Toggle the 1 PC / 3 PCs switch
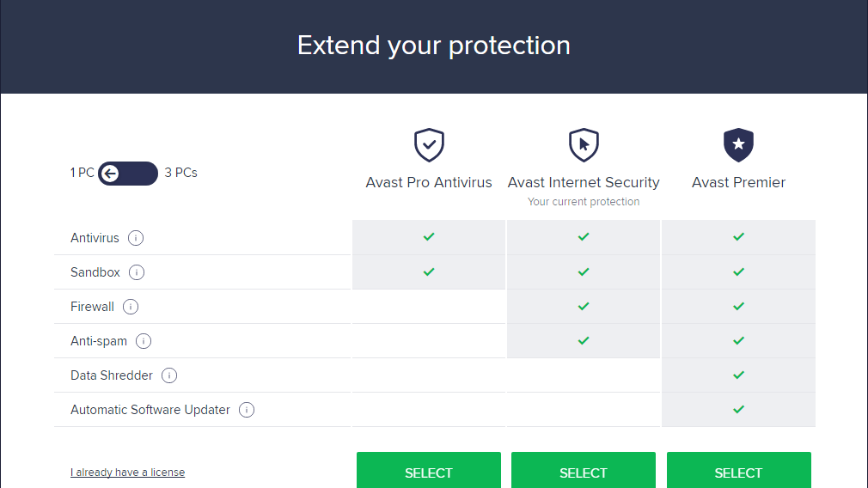The width and height of the screenshot is (868, 488). click(x=128, y=174)
